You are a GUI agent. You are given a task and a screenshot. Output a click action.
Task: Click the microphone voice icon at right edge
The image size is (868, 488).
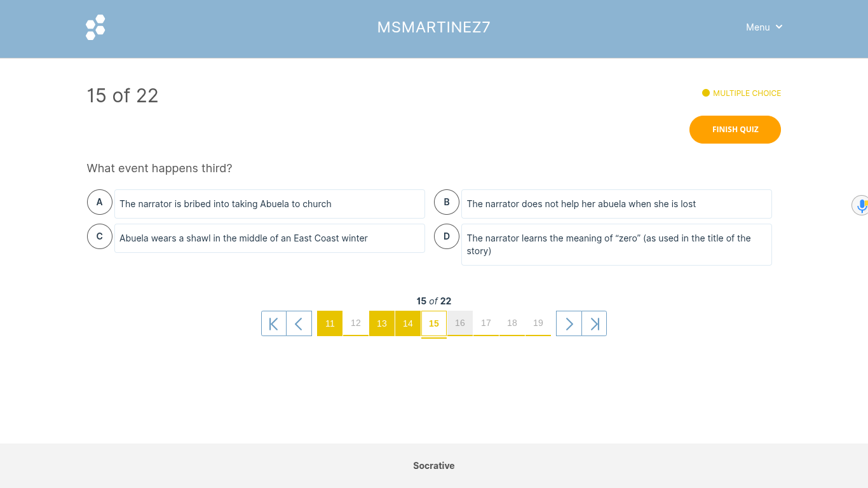861,205
